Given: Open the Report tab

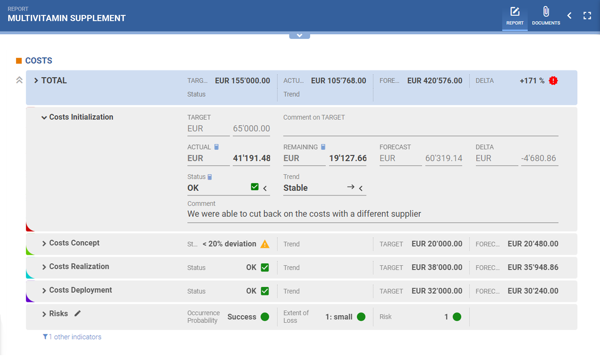Looking at the screenshot, I should tap(514, 16).
